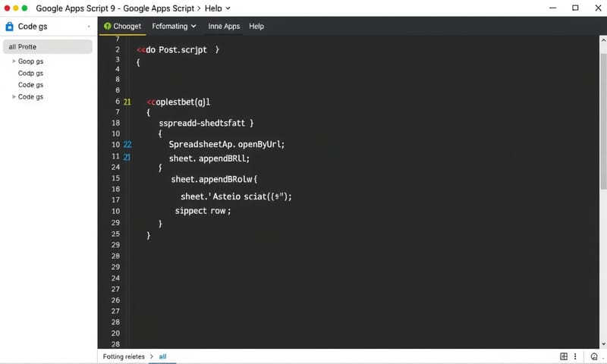Click line number 17 in the gutter

click(116, 200)
